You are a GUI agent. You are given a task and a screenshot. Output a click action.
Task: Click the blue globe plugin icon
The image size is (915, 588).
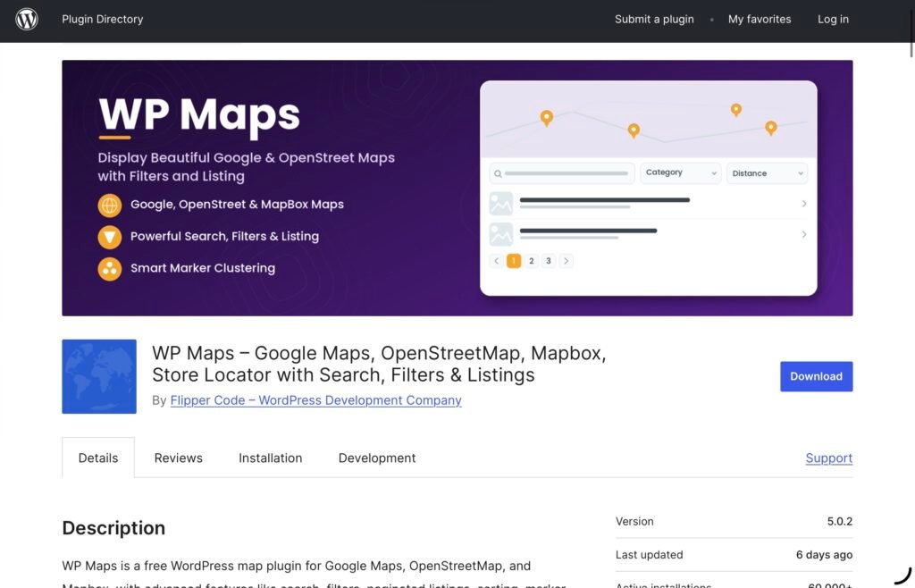pos(99,376)
